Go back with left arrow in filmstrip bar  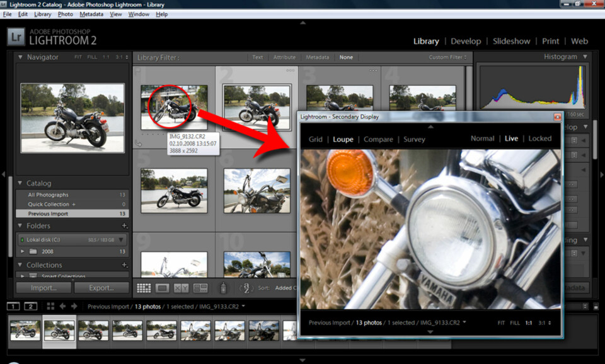pos(62,306)
